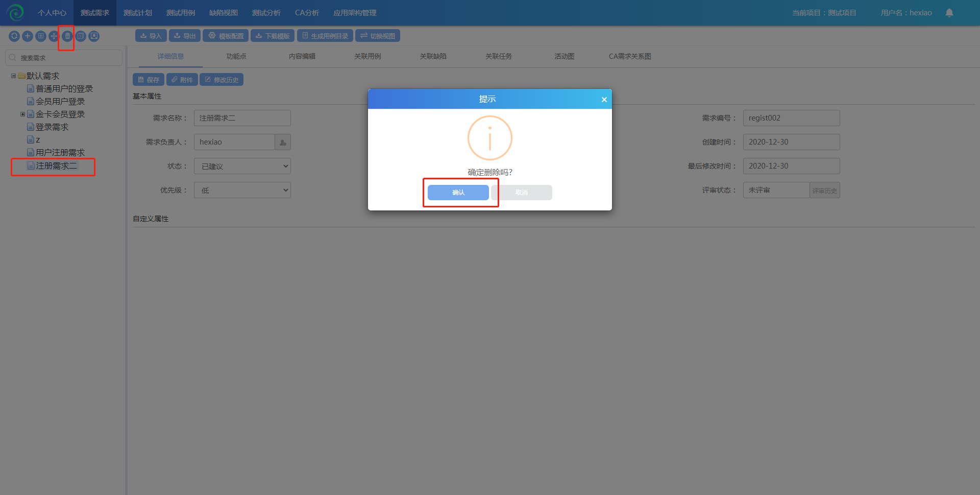Switch to the 关联任务 tab
Viewport: 980px width, 495px height.
(499, 56)
